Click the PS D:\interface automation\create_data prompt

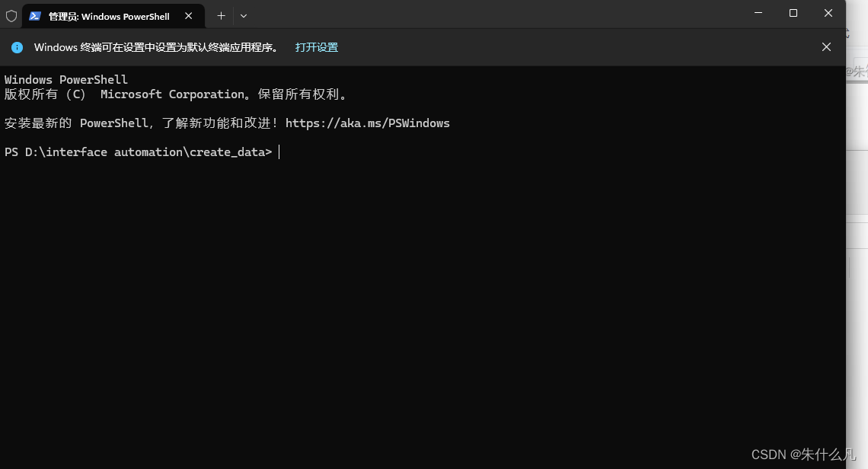(x=139, y=152)
